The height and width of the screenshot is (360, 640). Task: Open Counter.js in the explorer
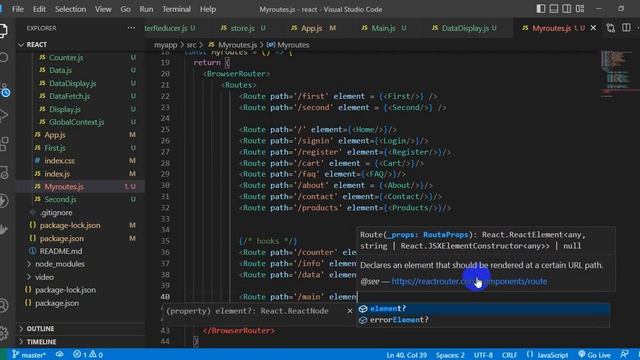[x=80, y=58]
